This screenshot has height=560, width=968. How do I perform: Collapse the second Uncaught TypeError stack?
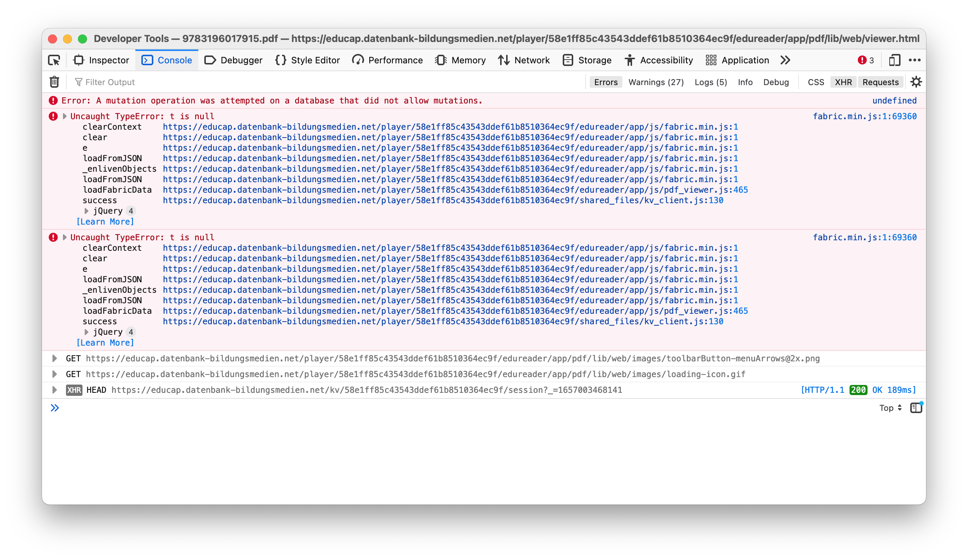[x=65, y=237]
